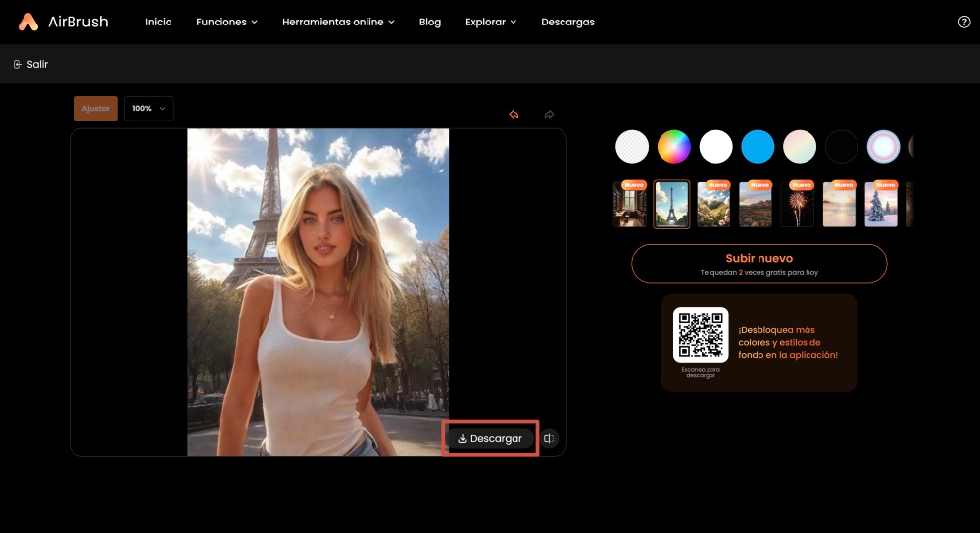Select the pink-blue ring gradient swatch

coord(883,147)
